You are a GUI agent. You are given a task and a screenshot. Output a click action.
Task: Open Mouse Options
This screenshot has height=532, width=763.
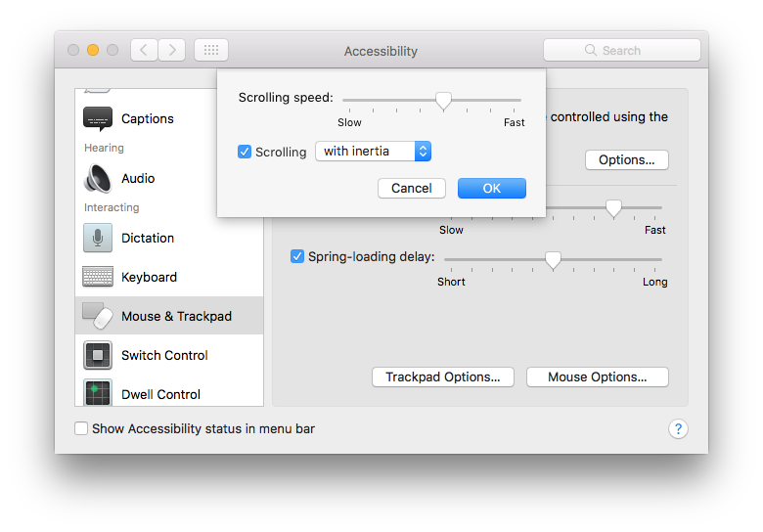pos(597,377)
